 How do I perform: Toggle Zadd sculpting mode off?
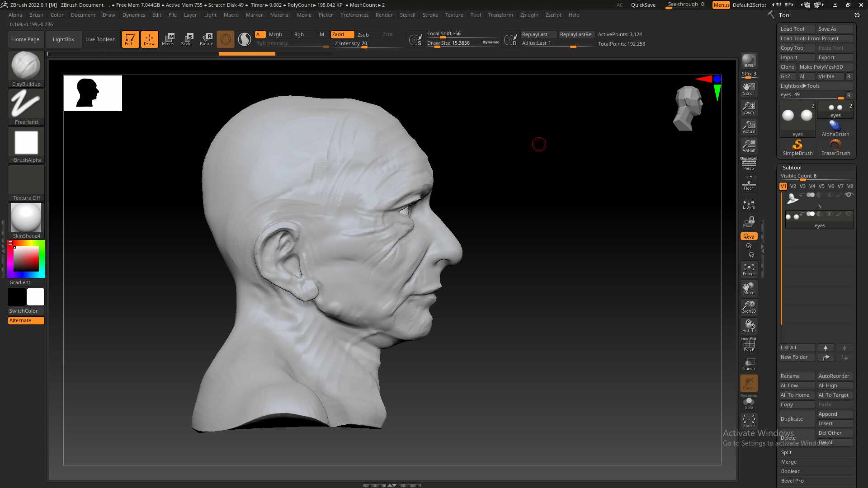point(342,34)
